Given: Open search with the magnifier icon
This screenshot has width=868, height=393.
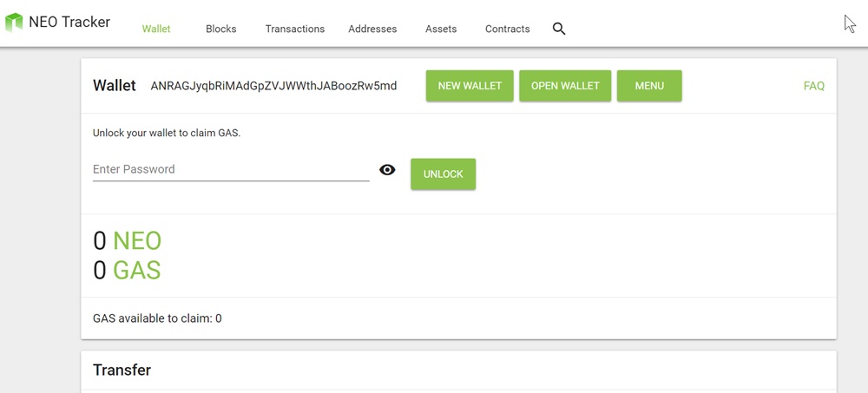Looking at the screenshot, I should point(559,29).
